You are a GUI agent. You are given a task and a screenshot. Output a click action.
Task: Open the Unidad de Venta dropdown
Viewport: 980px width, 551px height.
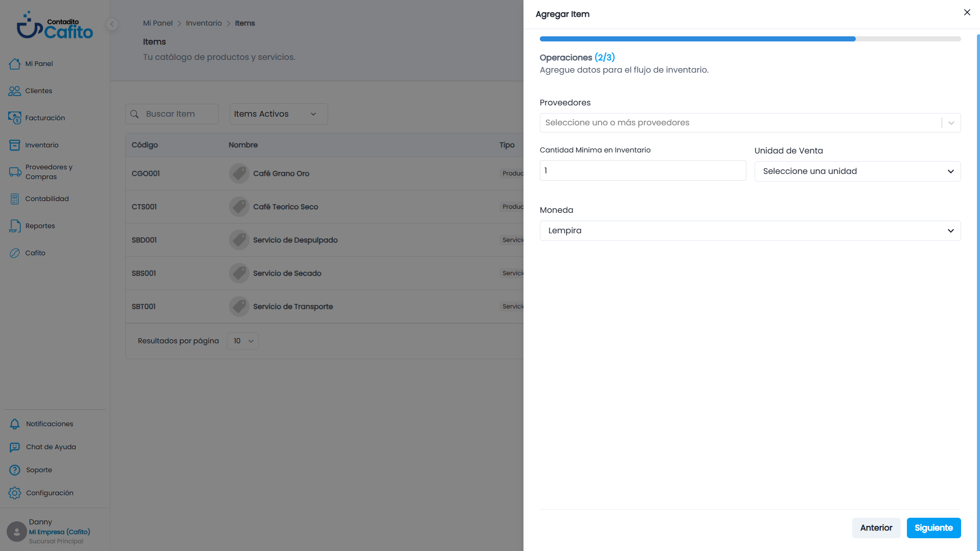tap(857, 171)
